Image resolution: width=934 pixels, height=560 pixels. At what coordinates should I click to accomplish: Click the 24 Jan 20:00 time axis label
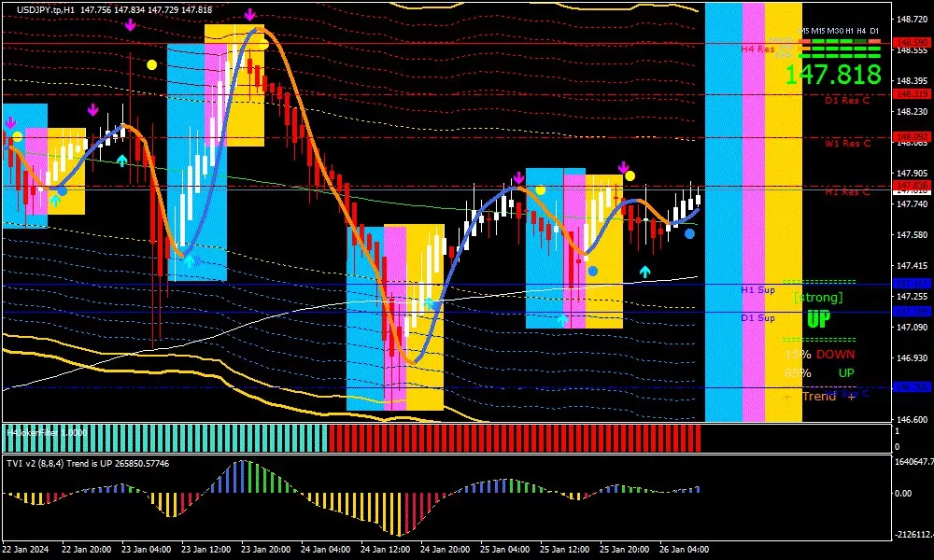445,550
